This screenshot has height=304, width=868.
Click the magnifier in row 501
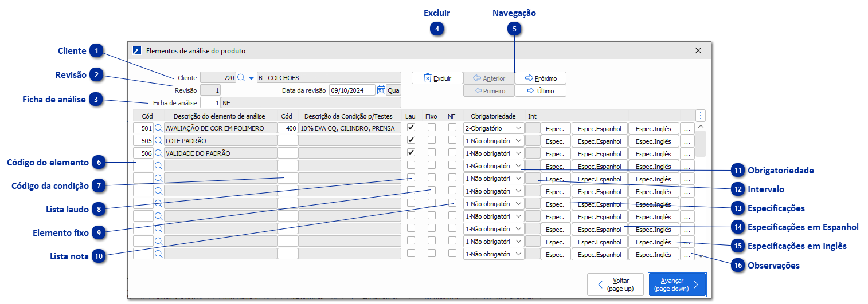(159, 128)
